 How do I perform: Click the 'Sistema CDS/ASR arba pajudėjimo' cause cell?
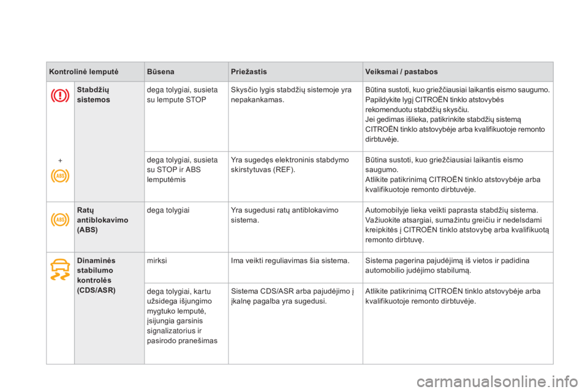[x=292, y=296]
